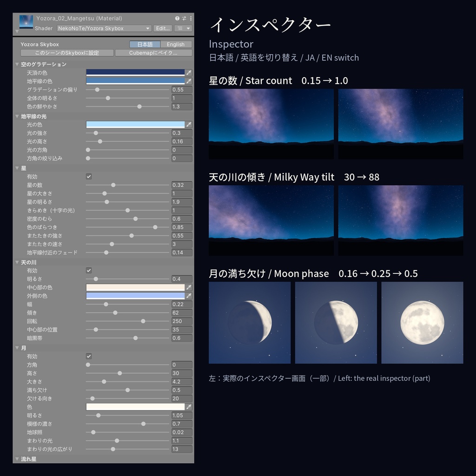Uncheck 有効 in the 天の川 section
The image size is (476, 476).
pos(89,271)
